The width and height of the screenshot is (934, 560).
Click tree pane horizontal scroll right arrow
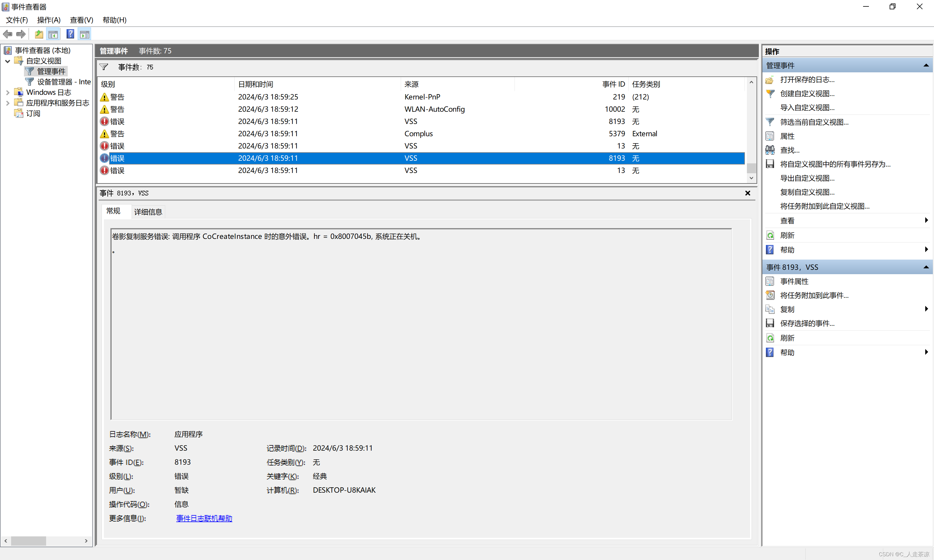point(86,541)
